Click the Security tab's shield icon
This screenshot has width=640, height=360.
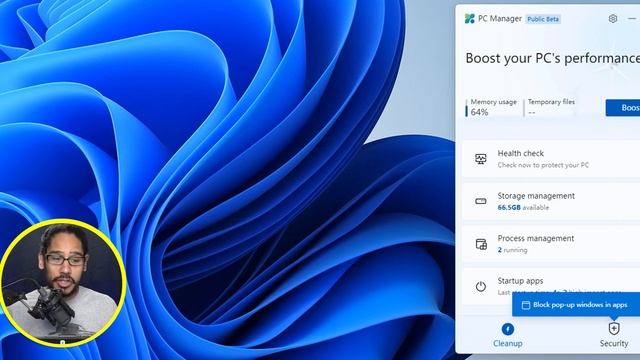(614, 329)
